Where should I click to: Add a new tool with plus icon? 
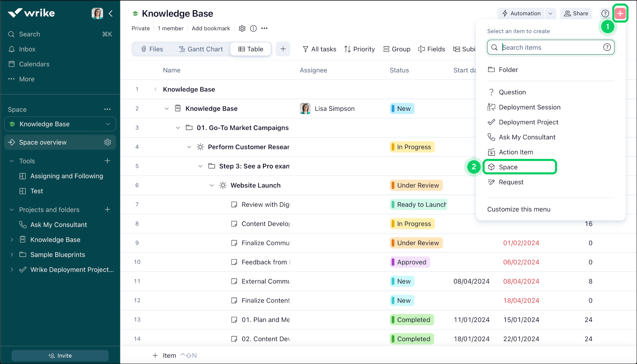[x=107, y=161]
